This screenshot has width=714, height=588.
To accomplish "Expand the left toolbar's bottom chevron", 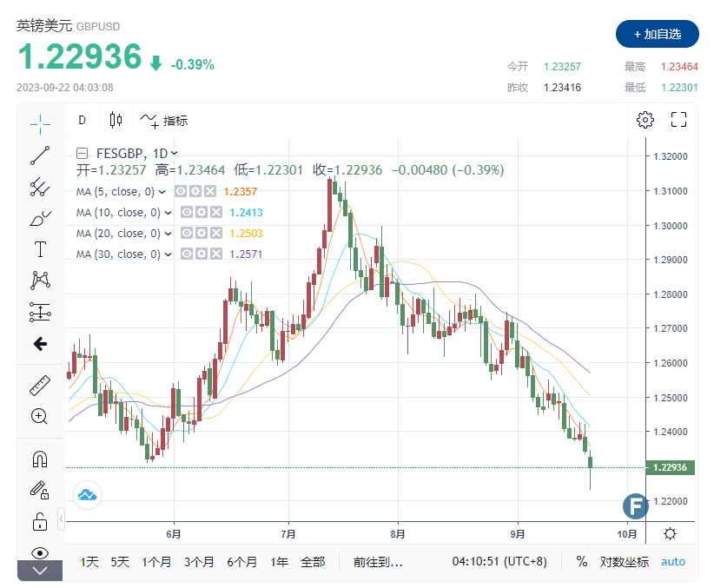I will point(40,571).
